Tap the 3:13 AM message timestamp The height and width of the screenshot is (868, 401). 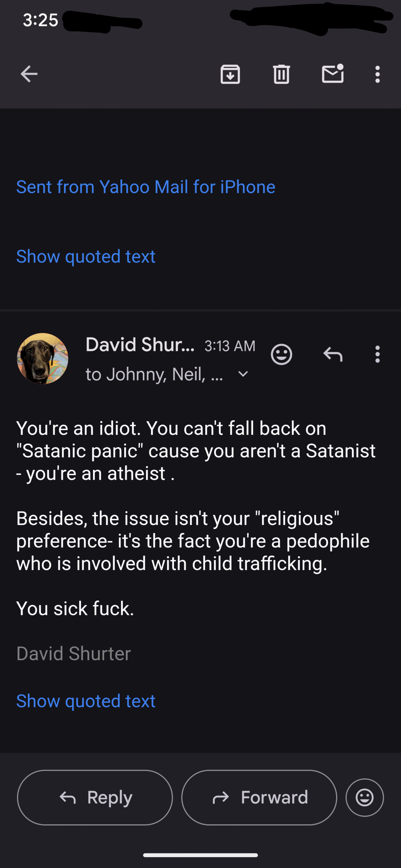click(x=230, y=346)
